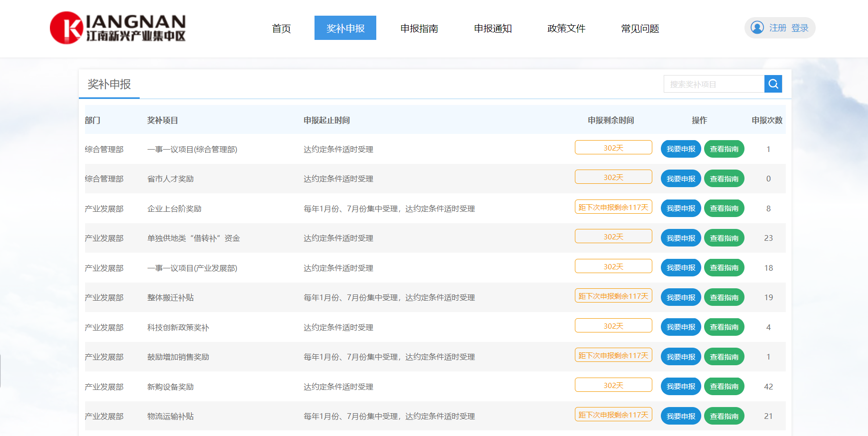Click 查看指南 for 一事一议项目(产业发展部)
Screen dimensions: 868x436
(x=724, y=268)
